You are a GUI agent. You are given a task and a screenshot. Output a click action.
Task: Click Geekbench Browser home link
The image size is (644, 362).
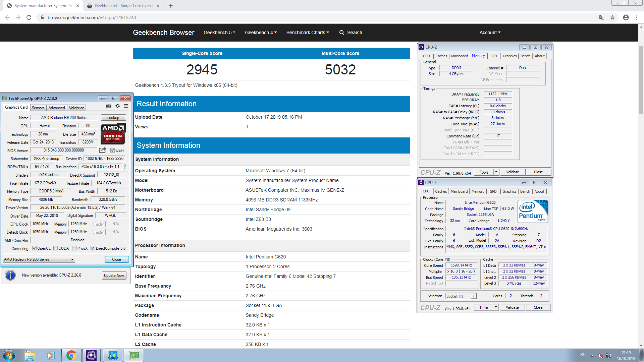tap(164, 33)
